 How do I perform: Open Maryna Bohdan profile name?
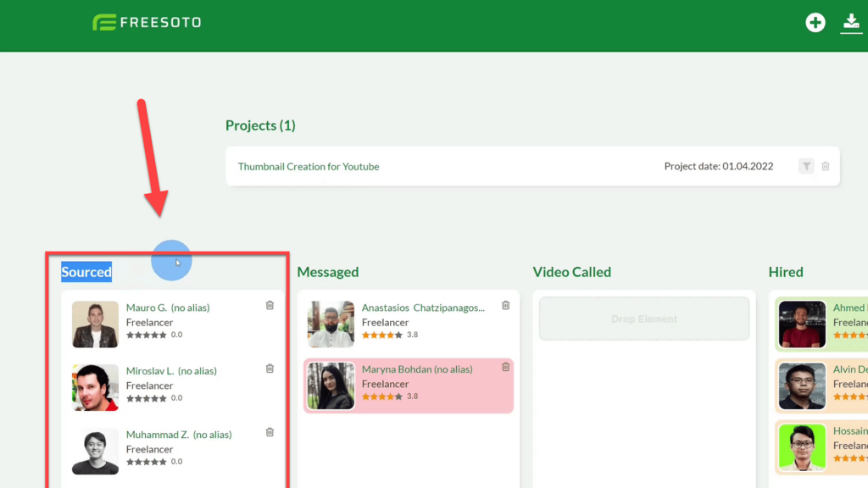pos(417,369)
